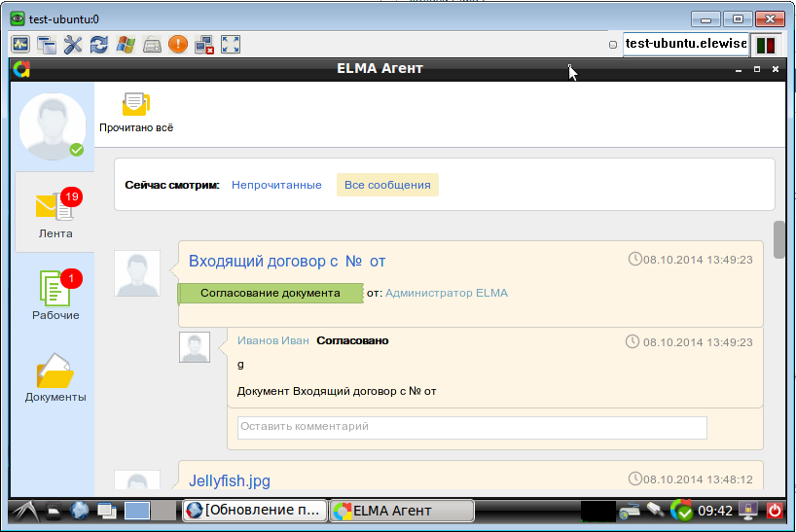The image size is (796, 532).
Task: Filter by Непрочитанные messages
Action: [276, 185]
